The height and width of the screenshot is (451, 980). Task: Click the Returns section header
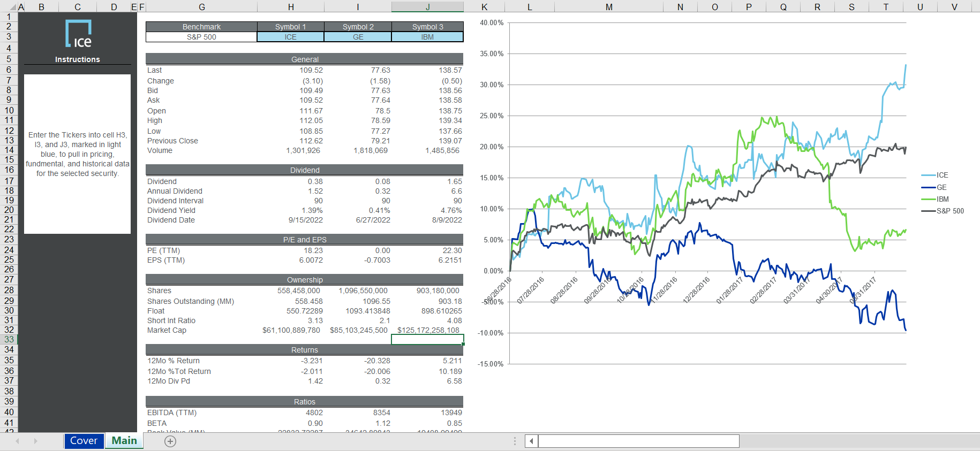tap(305, 349)
